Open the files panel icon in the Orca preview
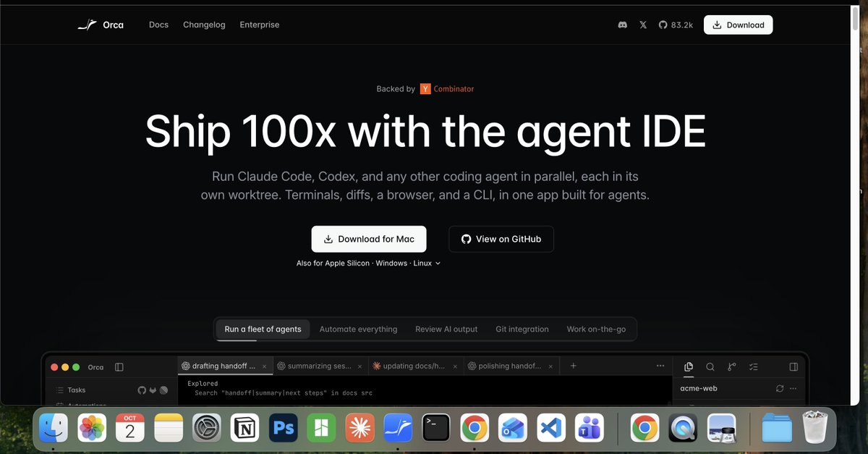The height and width of the screenshot is (454, 868). coord(689,367)
